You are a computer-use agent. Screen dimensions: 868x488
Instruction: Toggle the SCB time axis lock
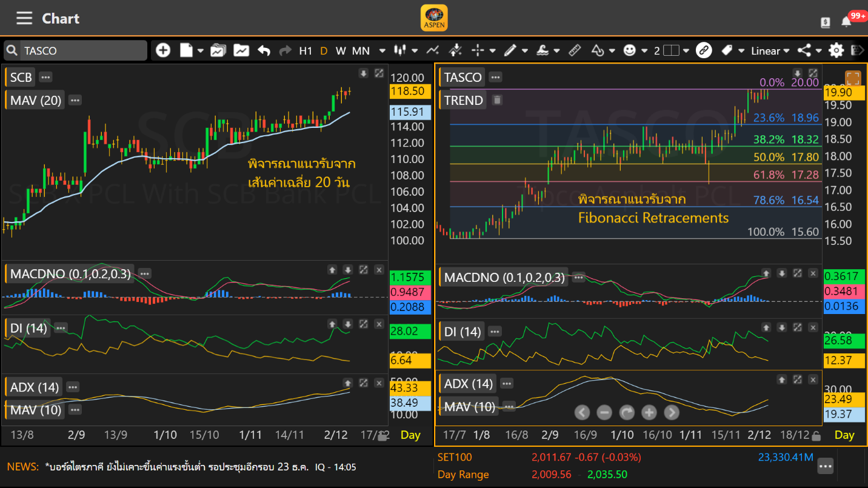coord(382,435)
